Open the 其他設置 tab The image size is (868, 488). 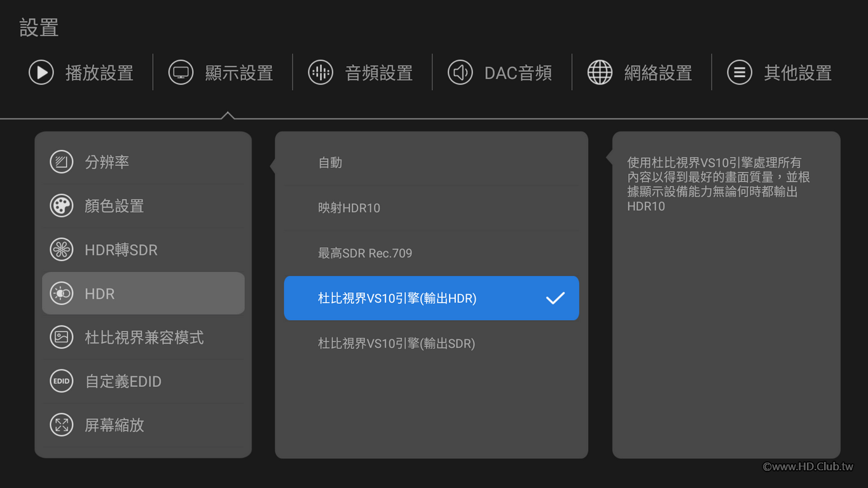(x=780, y=72)
